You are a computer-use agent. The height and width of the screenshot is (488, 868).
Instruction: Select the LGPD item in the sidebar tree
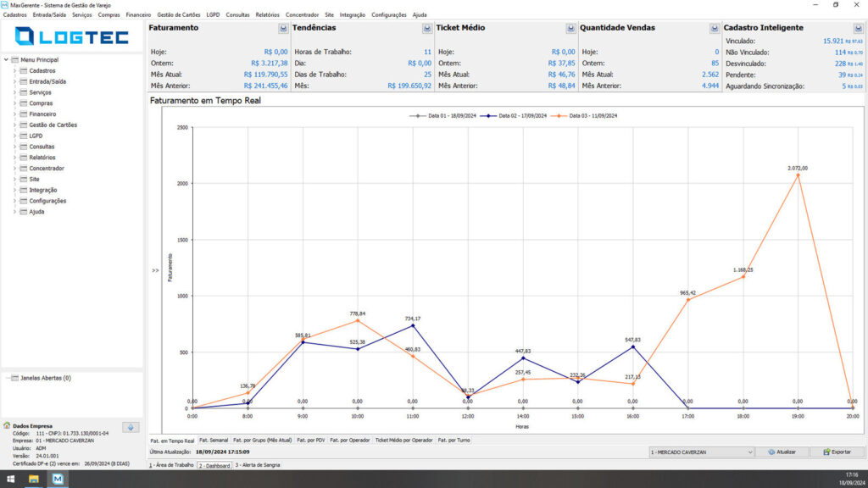pos(36,136)
